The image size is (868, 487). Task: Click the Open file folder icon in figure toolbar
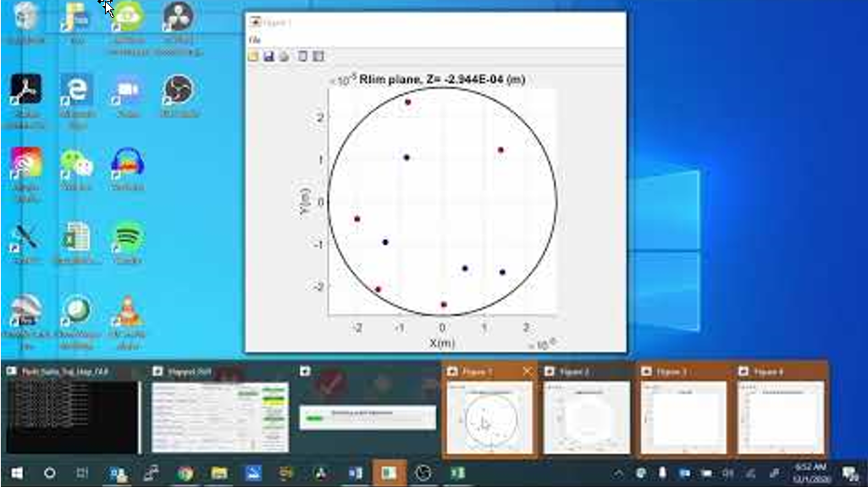pyautogui.click(x=253, y=57)
